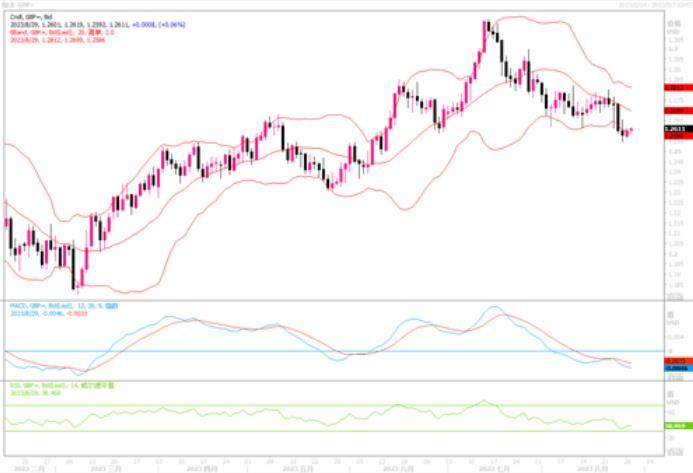Click the chart title at the top-left corner
Image resolution: width=693 pixels, height=473 pixels.
click(x=20, y=5)
